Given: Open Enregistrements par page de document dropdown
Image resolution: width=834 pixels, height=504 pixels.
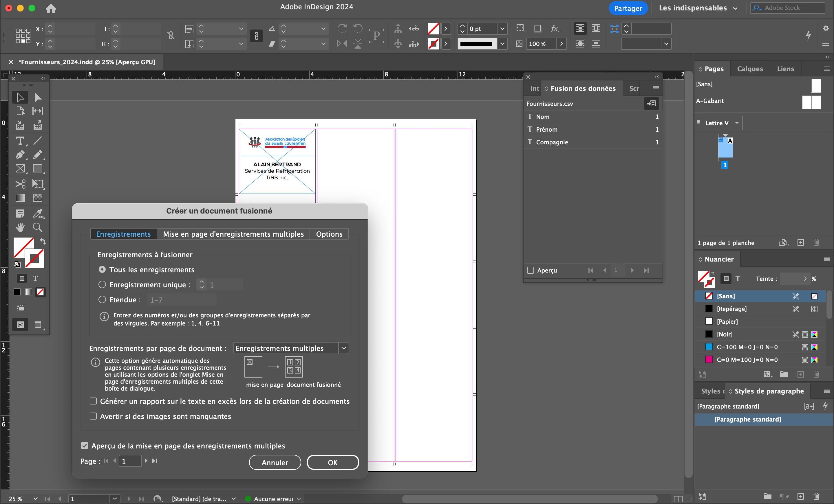Looking at the screenshot, I should click(x=291, y=348).
